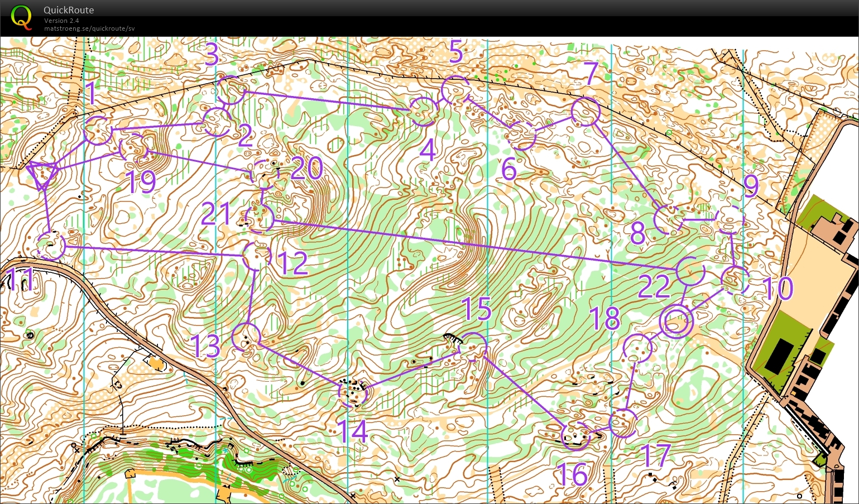
Task: Select control circle 12
Action: [257, 256]
